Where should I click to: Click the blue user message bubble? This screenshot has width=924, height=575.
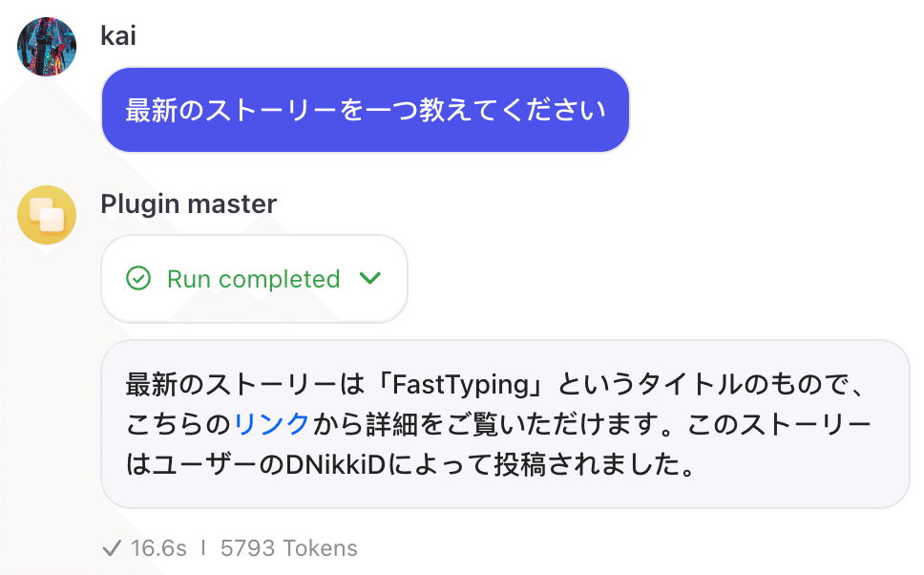(365, 110)
